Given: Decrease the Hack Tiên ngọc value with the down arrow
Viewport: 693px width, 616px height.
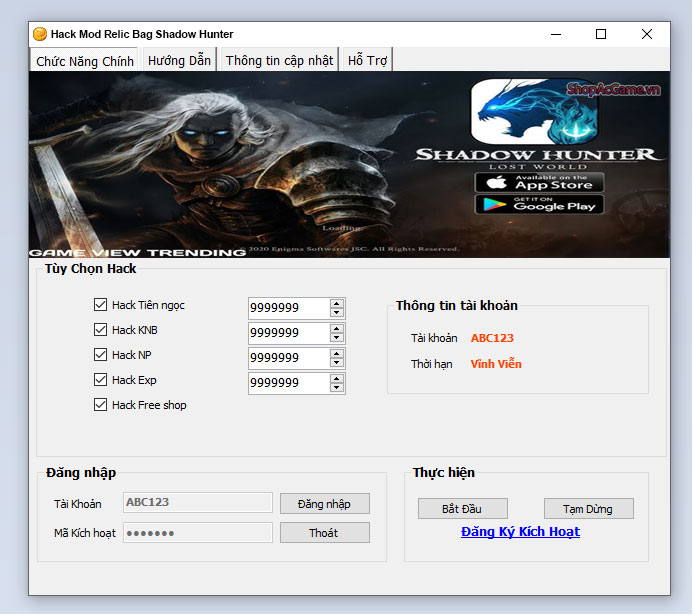Looking at the screenshot, I should (337, 312).
